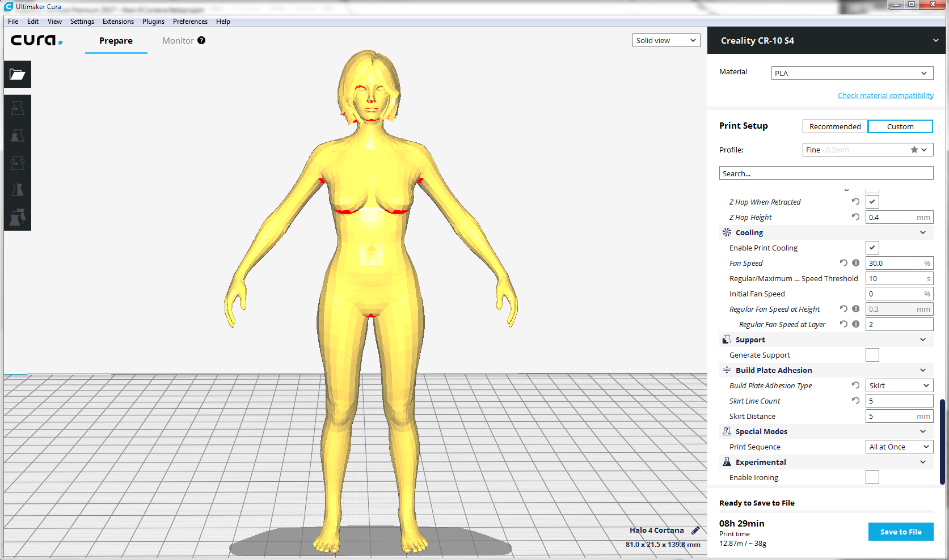Show info for the Fan Speed setting
Screen dimensions: 949x560
pos(855,262)
